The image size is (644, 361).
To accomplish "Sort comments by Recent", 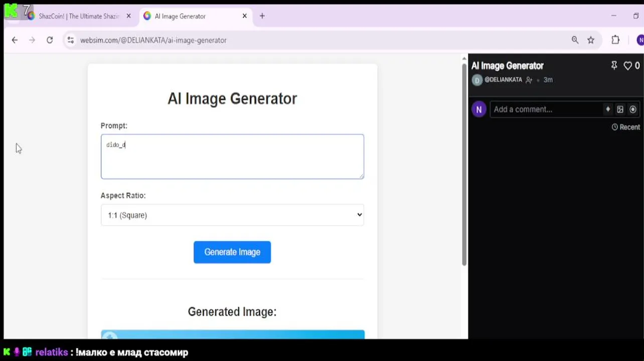I will click(x=626, y=127).
